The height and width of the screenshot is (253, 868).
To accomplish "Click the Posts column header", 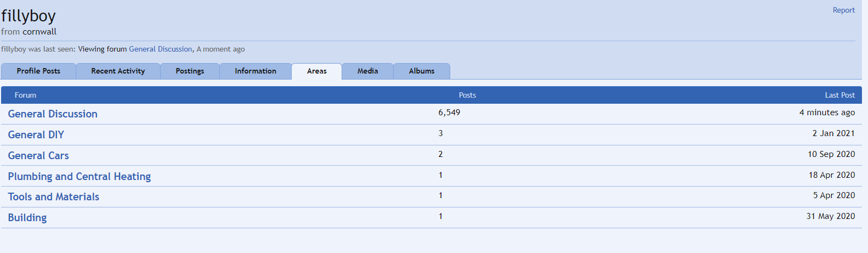I will (x=467, y=95).
